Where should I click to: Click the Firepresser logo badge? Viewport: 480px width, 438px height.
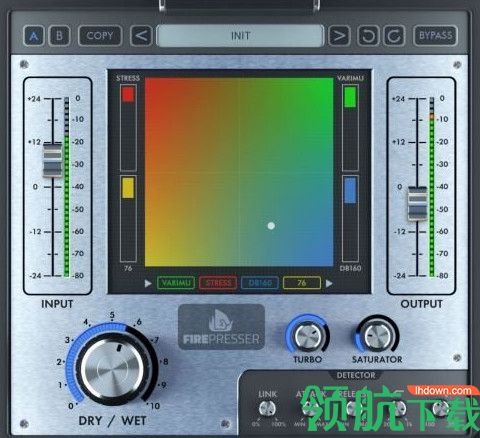pyautogui.click(x=222, y=327)
